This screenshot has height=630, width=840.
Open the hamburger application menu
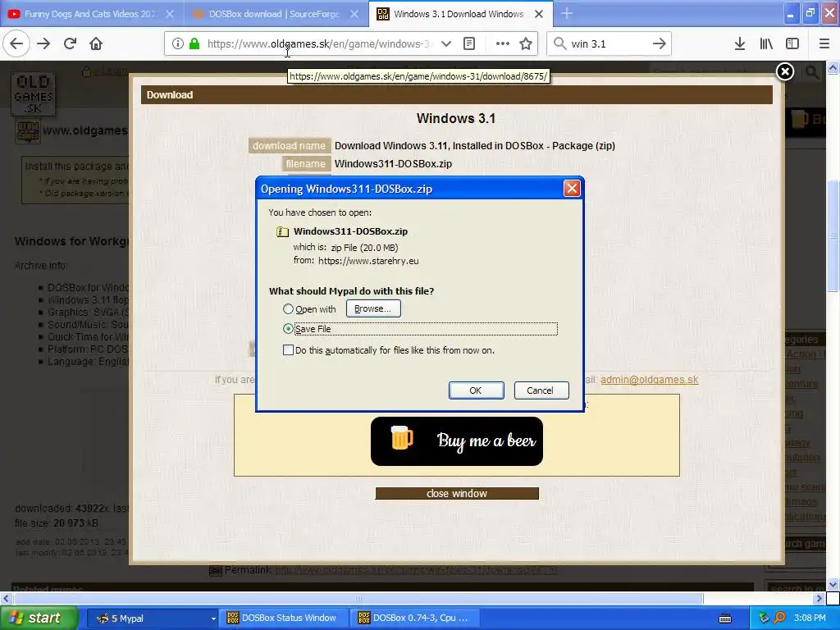point(824,43)
